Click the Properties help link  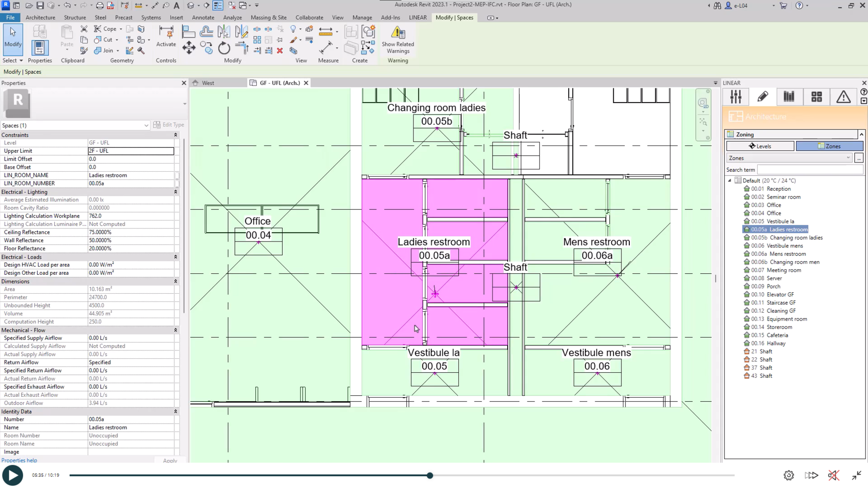[x=19, y=460]
